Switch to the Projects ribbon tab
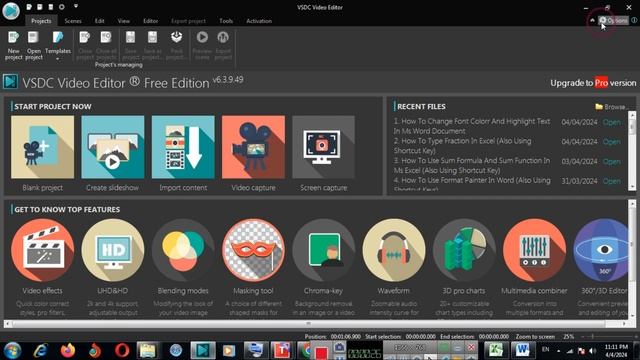Image resolution: width=640 pixels, height=360 pixels. coord(41,21)
